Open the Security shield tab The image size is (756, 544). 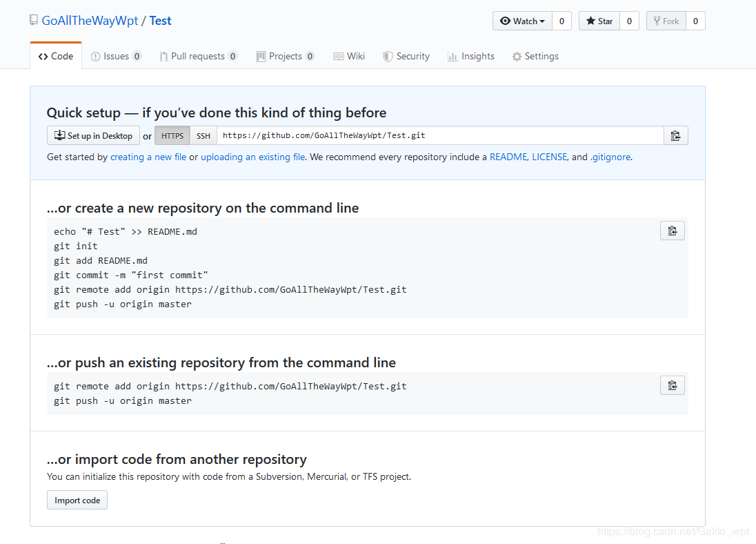[406, 57]
